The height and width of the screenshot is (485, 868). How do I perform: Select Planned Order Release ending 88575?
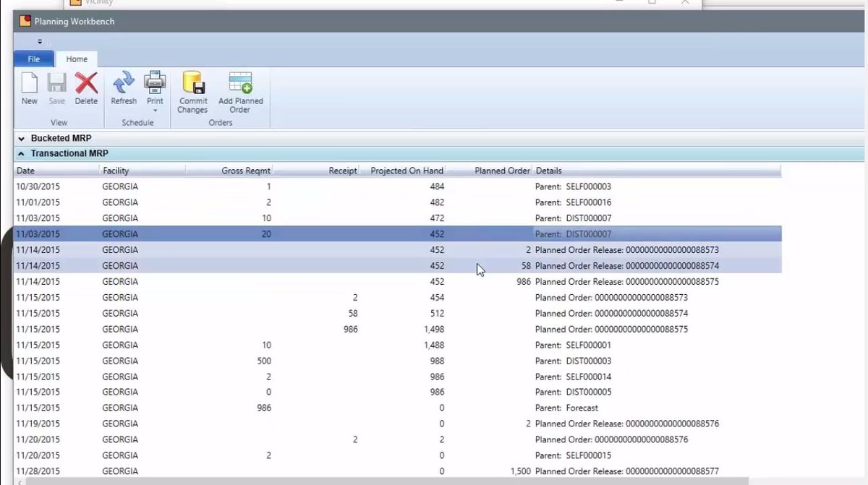tap(398, 282)
